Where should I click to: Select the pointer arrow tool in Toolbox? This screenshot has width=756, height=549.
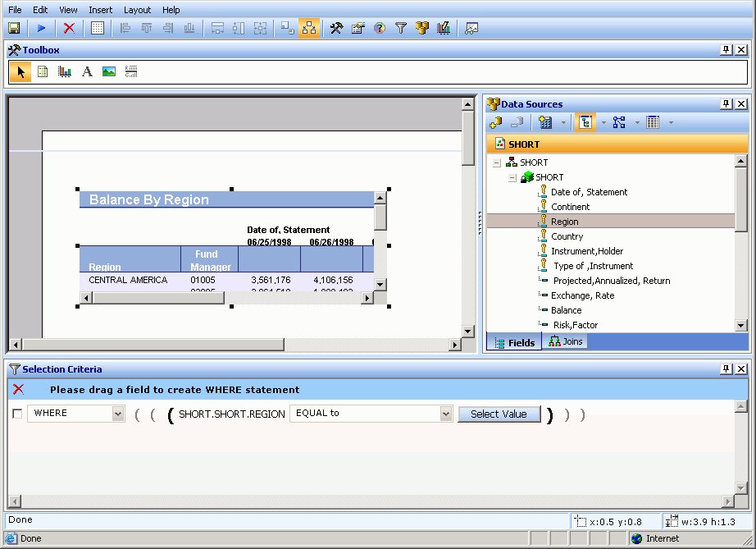20,72
